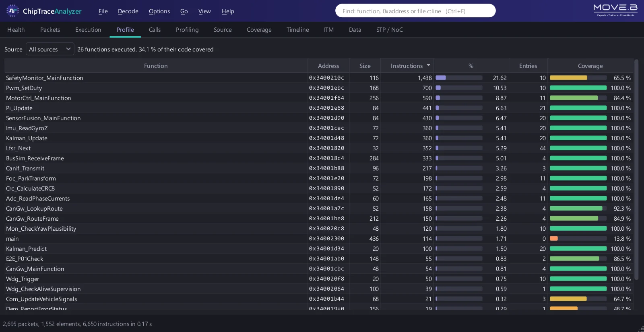Select the Kalman_Update function row
This screenshot has width=644, height=332.
[x=318, y=138]
